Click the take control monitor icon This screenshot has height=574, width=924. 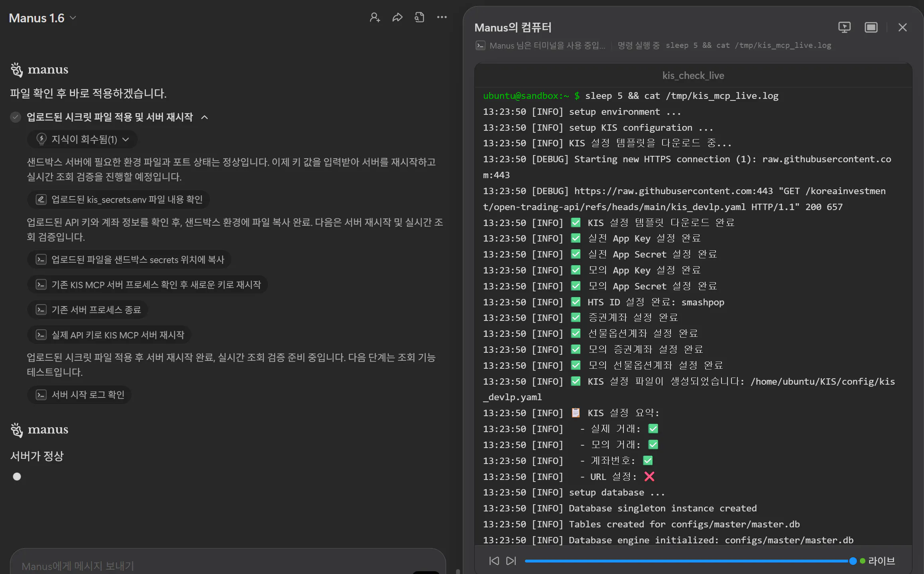845,27
